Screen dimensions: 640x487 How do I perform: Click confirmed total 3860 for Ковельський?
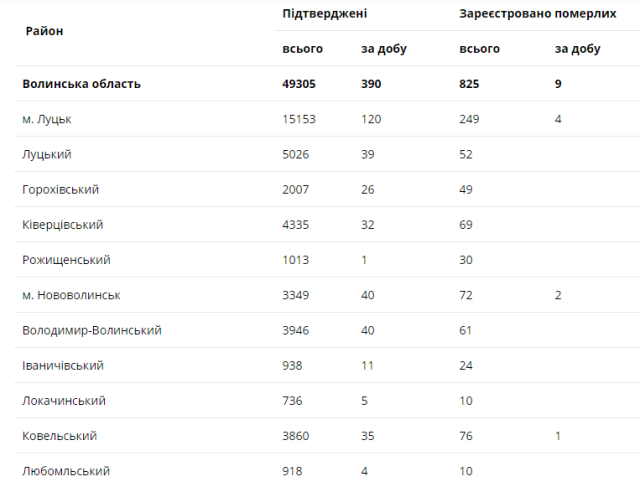coord(299,436)
